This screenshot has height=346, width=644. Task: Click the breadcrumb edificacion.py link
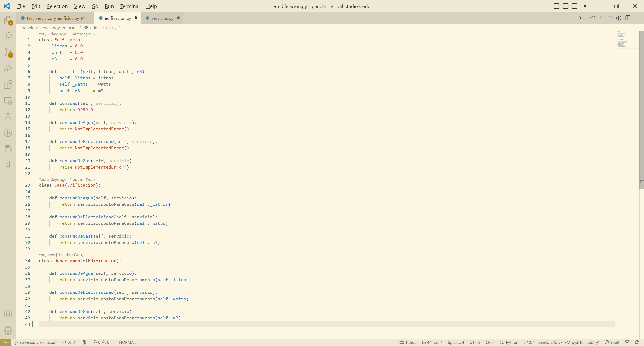(104, 27)
